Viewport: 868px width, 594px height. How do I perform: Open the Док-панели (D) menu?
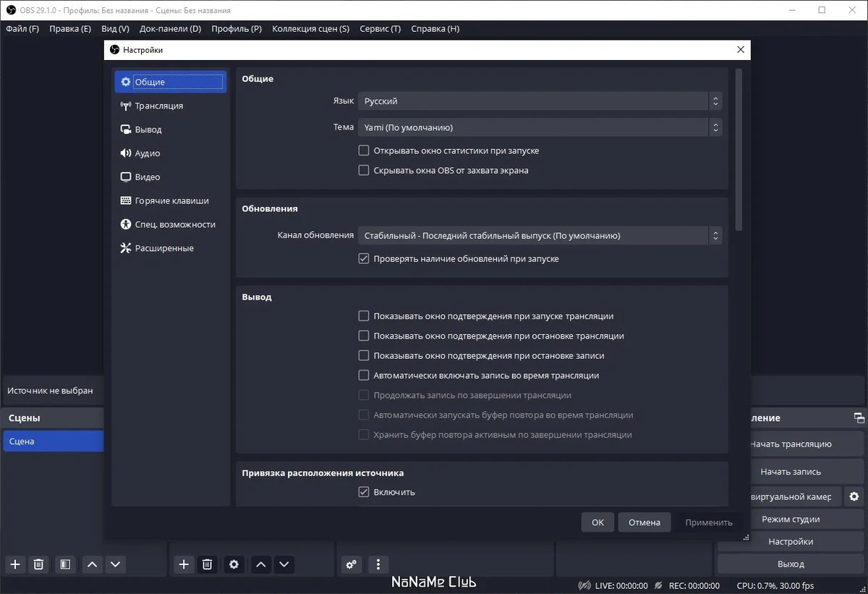click(x=170, y=29)
